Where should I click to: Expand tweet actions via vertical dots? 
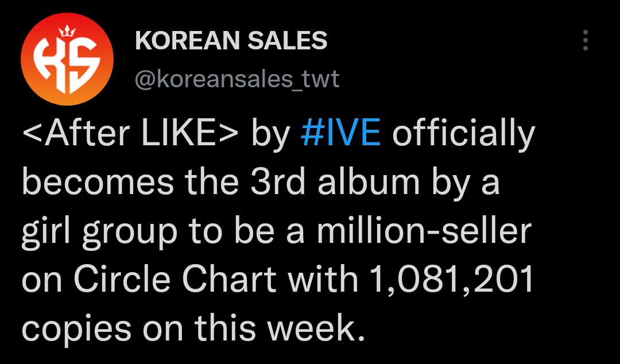[585, 40]
